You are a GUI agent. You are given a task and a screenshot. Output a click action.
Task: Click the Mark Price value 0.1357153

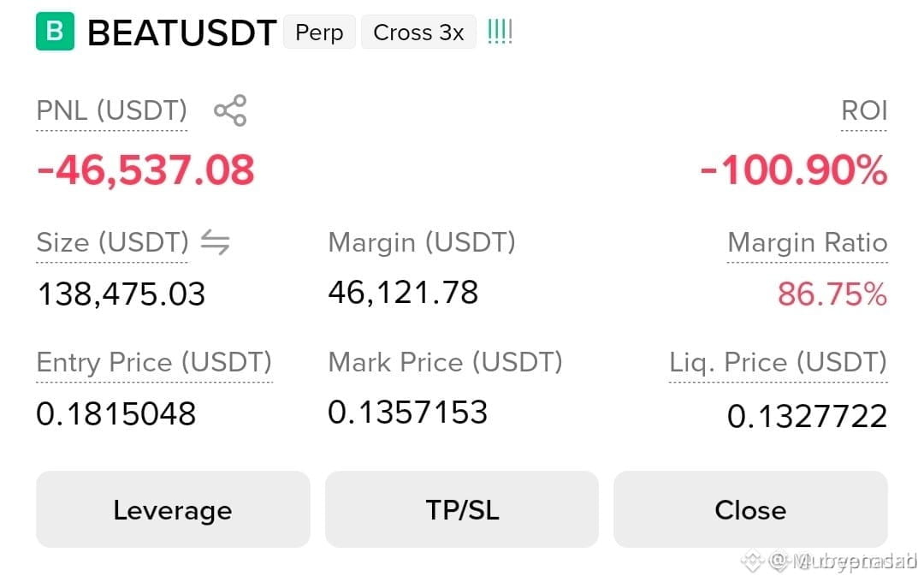coord(408,412)
